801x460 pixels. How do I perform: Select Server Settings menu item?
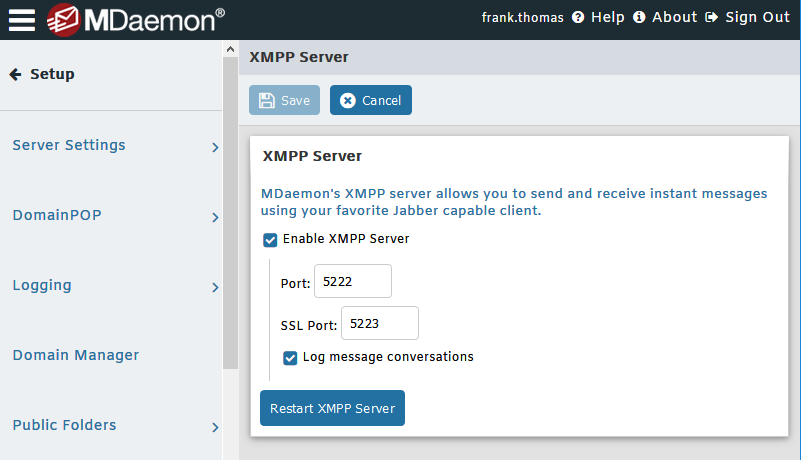point(69,145)
